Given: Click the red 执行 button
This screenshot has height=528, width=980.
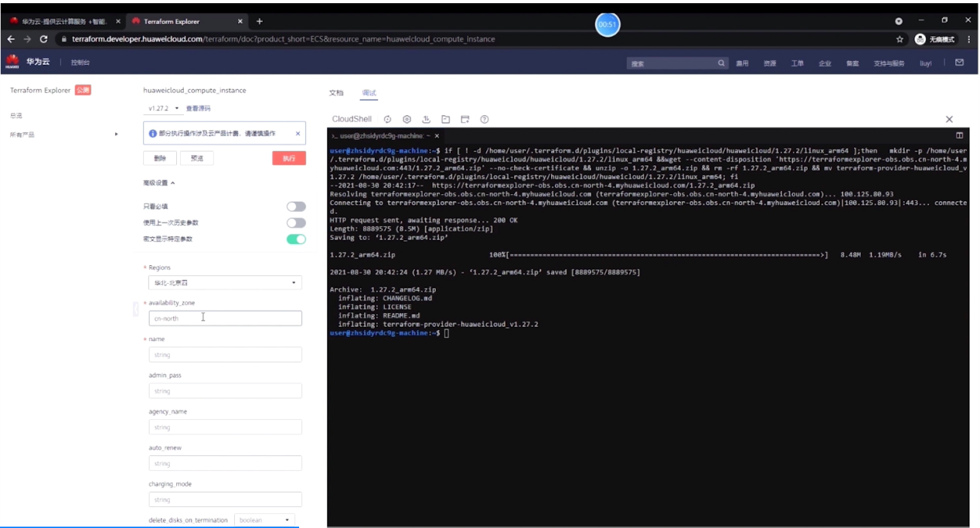Looking at the screenshot, I should [x=289, y=158].
